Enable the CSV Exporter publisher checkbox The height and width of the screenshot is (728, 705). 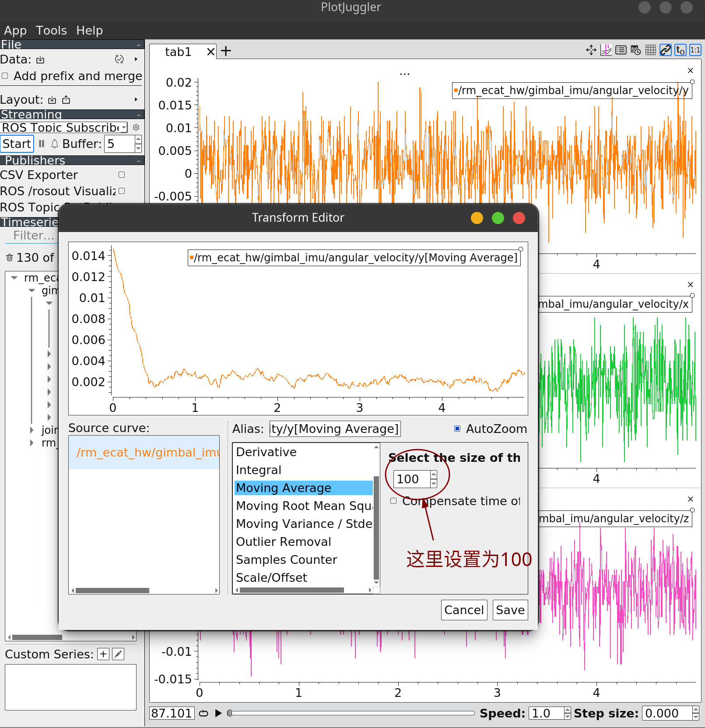(x=122, y=175)
